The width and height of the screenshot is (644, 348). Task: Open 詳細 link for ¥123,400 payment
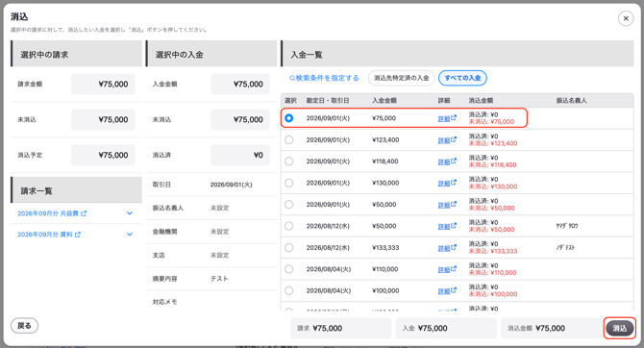[x=447, y=140]
